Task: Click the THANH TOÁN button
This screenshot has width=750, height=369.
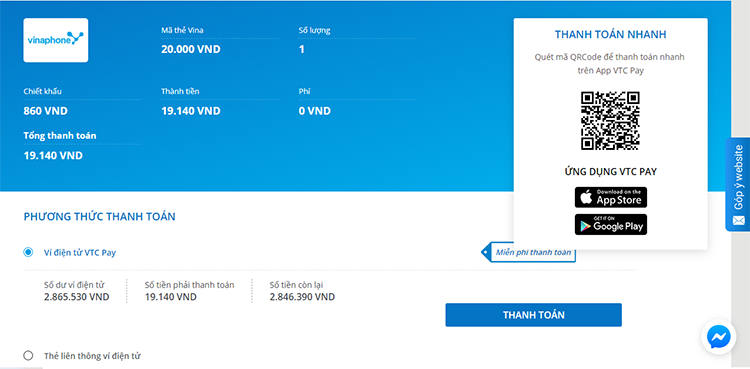Action: [533, 315]
